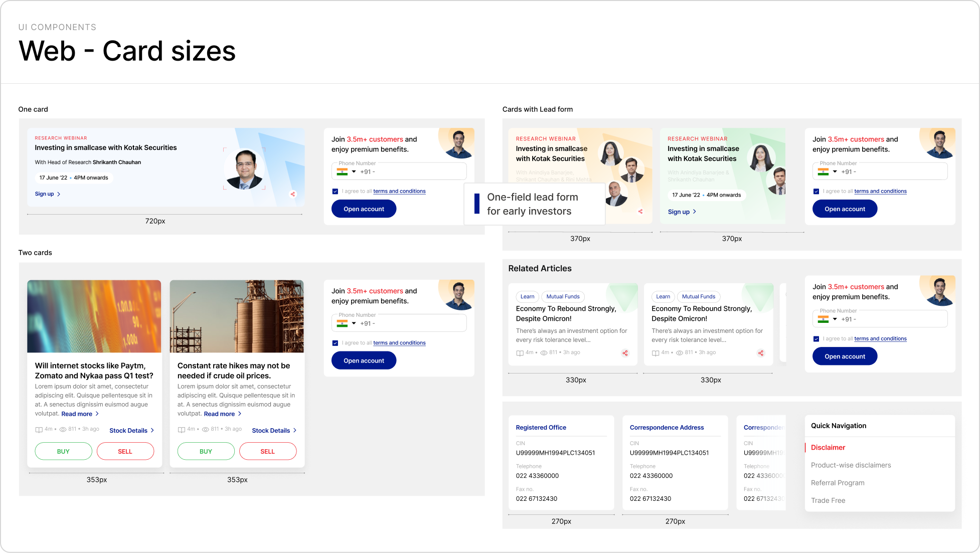Click Stock Details chevron on Paytm stocks article
980x553 pixels.
pyautogui.click(x=152, y=430)
